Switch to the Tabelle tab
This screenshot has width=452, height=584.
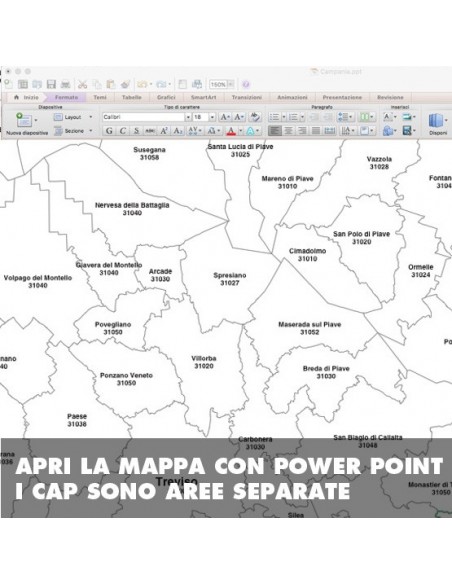point(131,97)
